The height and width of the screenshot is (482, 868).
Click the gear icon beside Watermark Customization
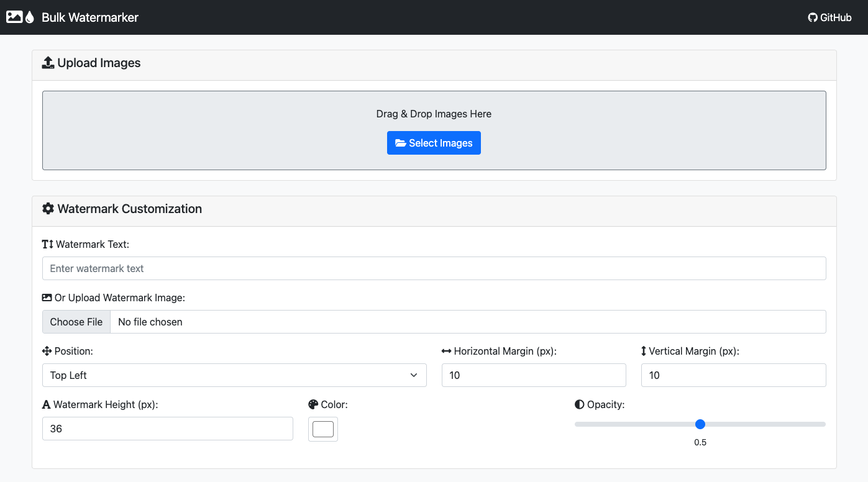(x=48, y=209)
